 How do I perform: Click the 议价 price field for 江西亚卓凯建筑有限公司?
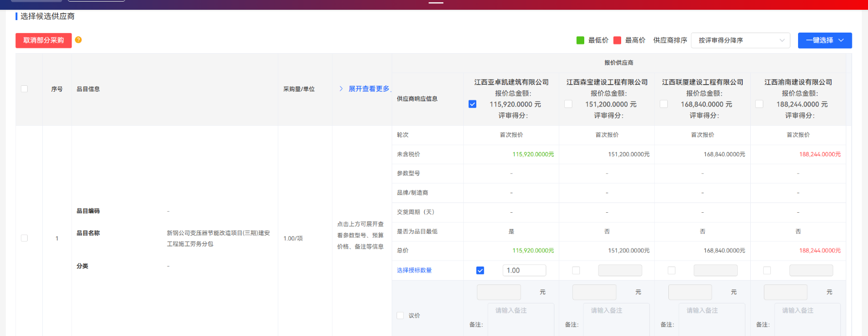point(499,292)
